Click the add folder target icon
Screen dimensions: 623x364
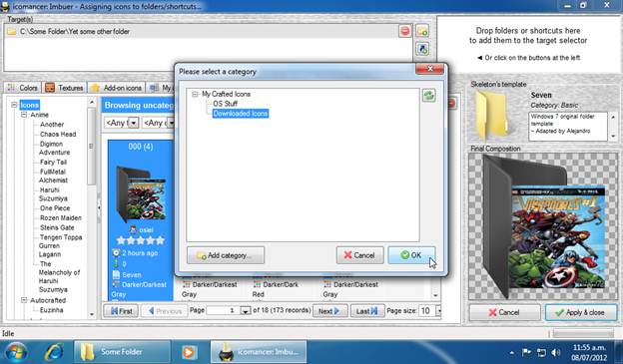pos(422,31)
